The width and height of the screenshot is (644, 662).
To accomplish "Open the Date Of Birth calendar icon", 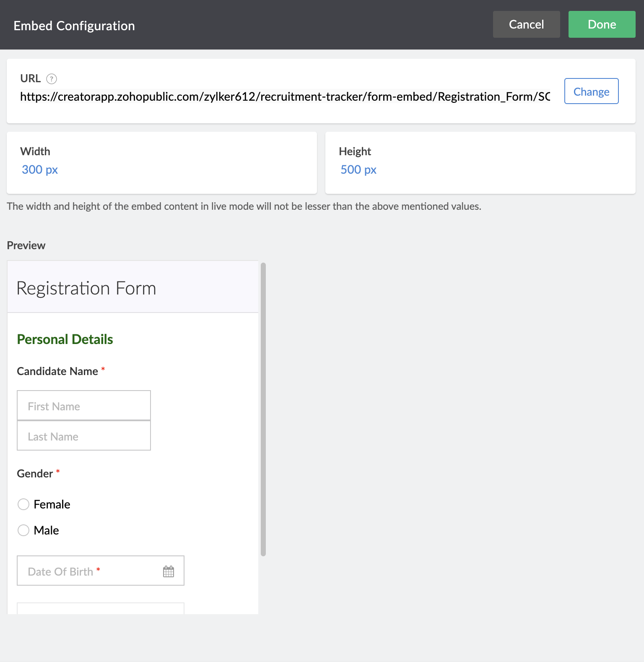I will (169, 571).
